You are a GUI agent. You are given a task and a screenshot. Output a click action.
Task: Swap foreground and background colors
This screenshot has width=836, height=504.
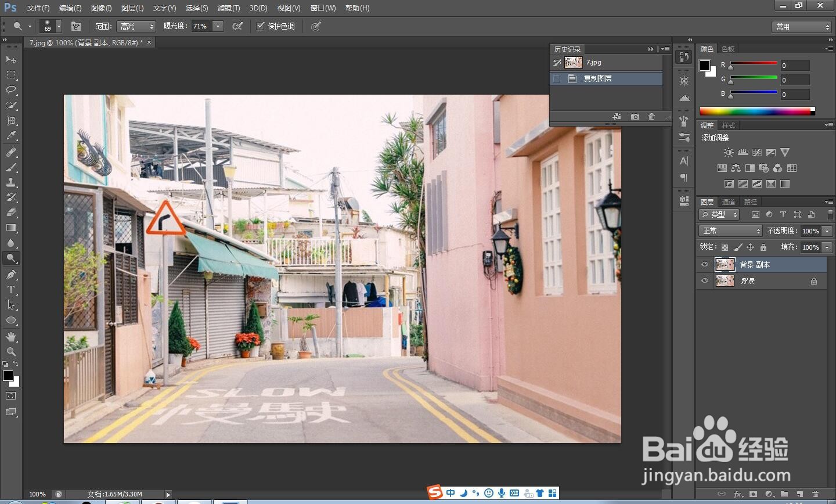point(16,363)
